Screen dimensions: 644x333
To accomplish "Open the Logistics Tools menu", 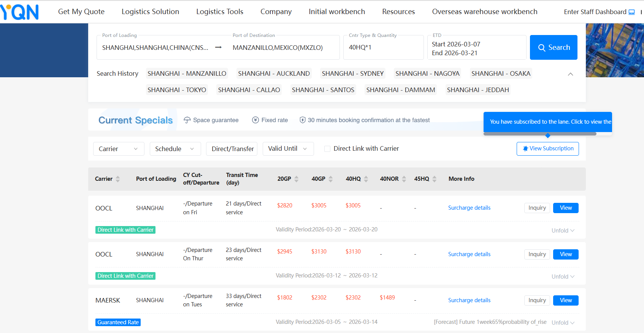I will point(219,12).
